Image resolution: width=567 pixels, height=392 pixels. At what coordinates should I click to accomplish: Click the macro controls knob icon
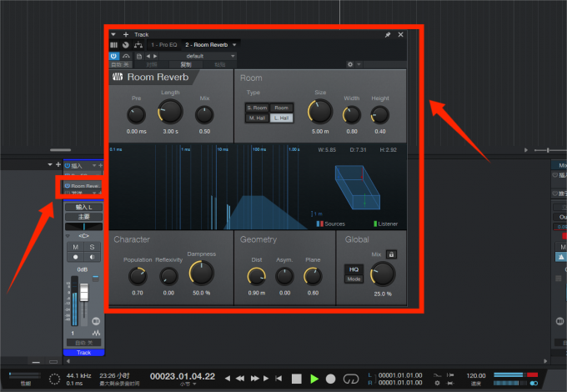click(125, 45)
